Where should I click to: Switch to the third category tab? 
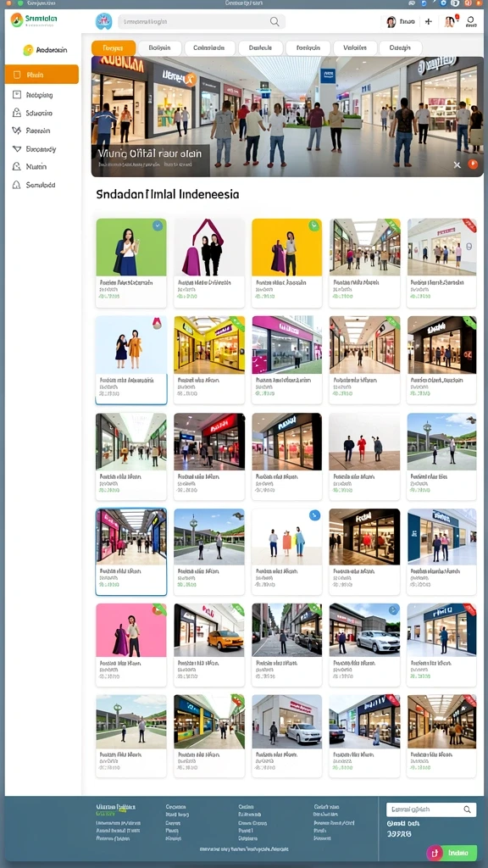(x=210, y=47)
